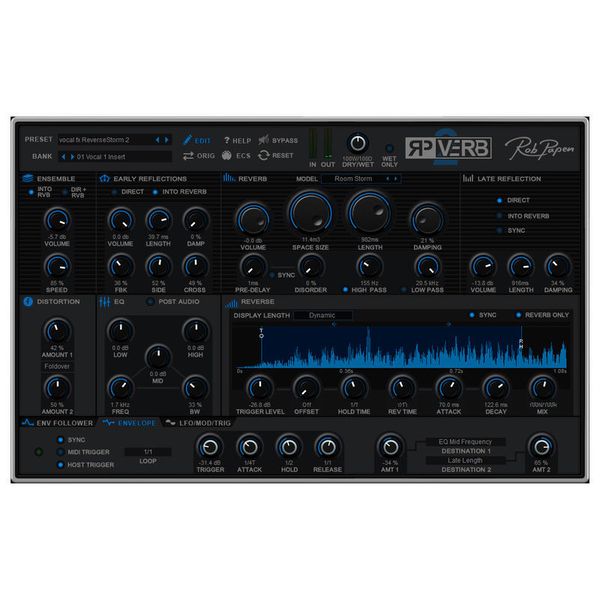Open the Loop 1/1 selector
This screenshot has height=600, width=600.
(x=148, y=452)
